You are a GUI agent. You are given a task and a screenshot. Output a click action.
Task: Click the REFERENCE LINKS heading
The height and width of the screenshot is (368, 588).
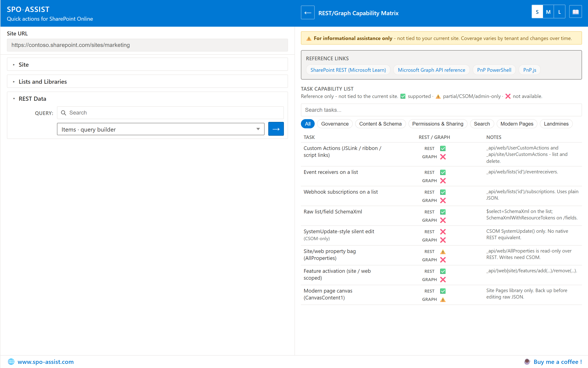tap(327, 58)
